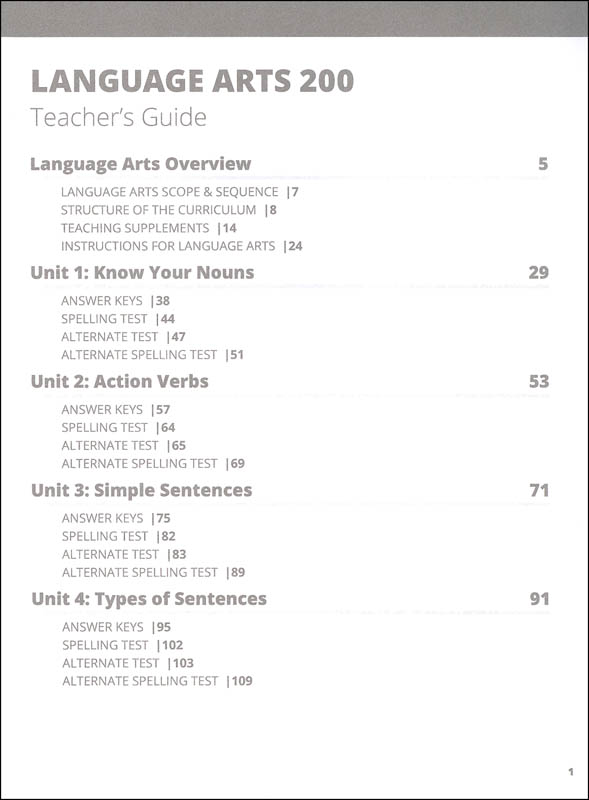This screenshot has height=800, width=589.
Task: Select Unit 1 Spelling Test page 44
Action: pyautogui.click(x=118, y=319)
